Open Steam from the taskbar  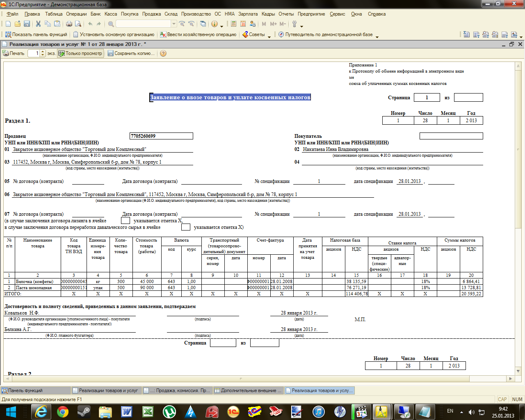(x=84, y=411)
